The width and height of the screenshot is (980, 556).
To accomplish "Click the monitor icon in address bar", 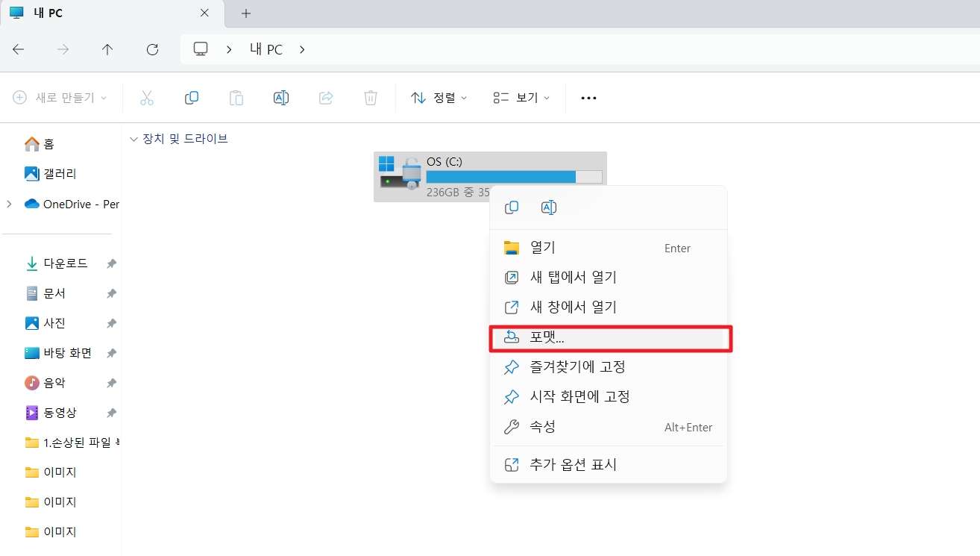I will click(201, 49).
